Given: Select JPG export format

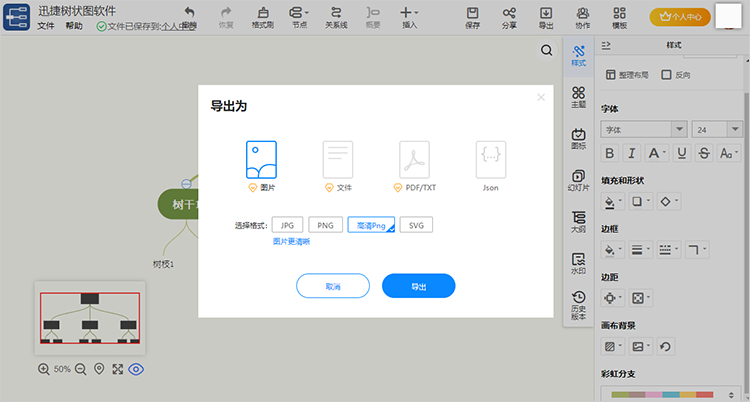Looking at the screenshot, I should (x=287, y=226).
